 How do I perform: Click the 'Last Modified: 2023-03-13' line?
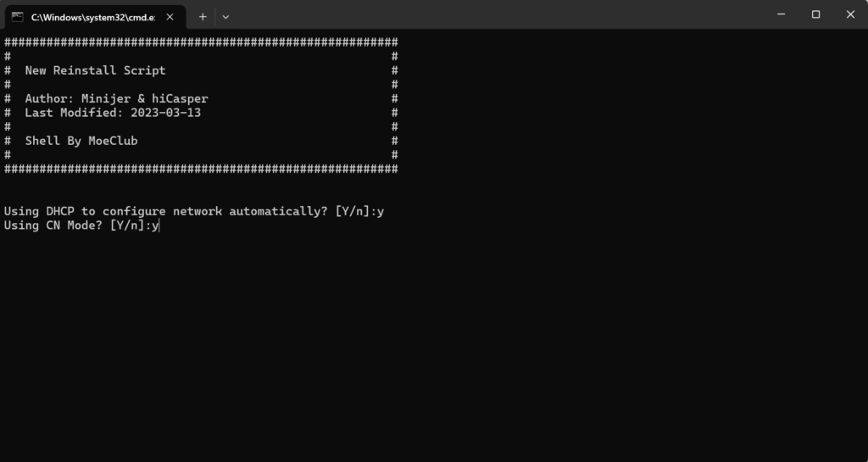[113, 113]
